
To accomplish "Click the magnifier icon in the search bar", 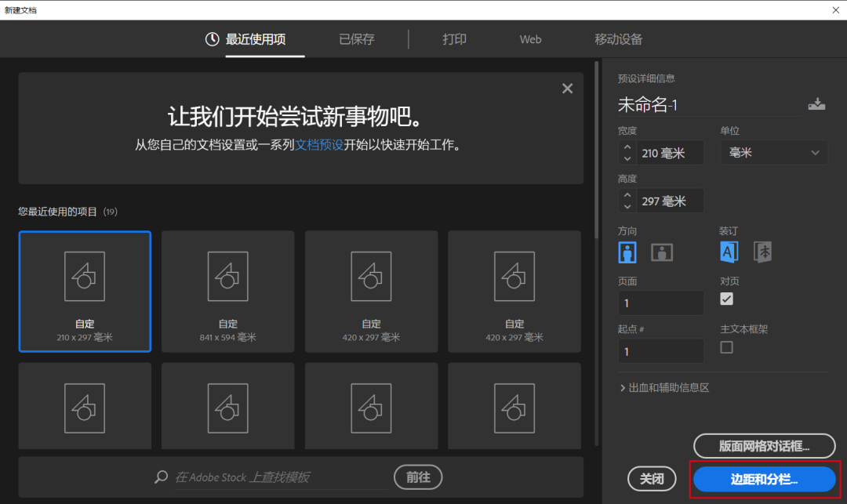I will click(x=161, y=477).
